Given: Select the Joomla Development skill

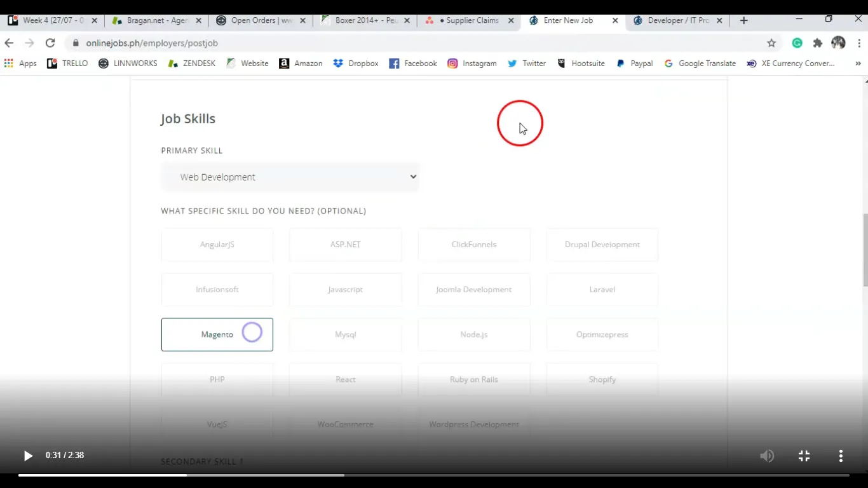Looking at the screenshot, I should point(474,290).
